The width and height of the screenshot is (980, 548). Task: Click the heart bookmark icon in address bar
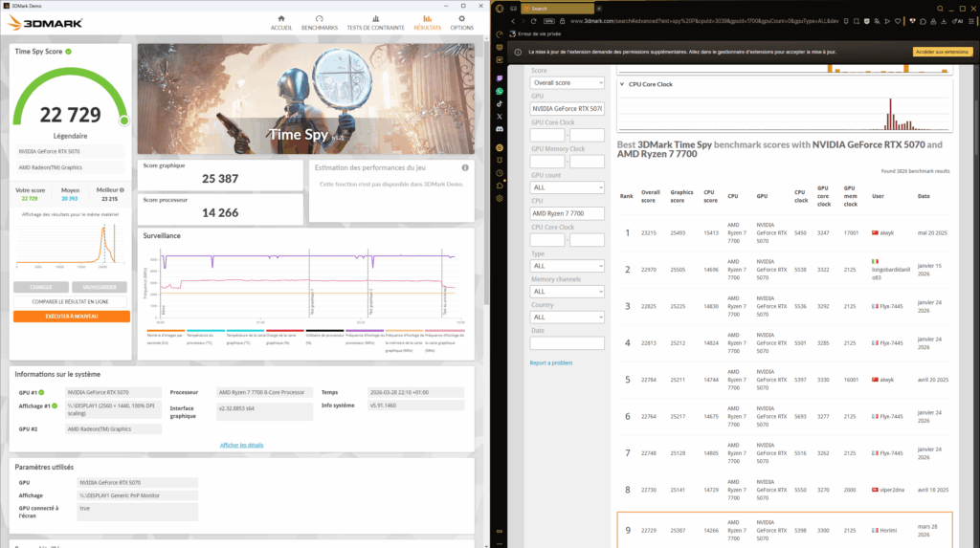[x=898, y=21]
